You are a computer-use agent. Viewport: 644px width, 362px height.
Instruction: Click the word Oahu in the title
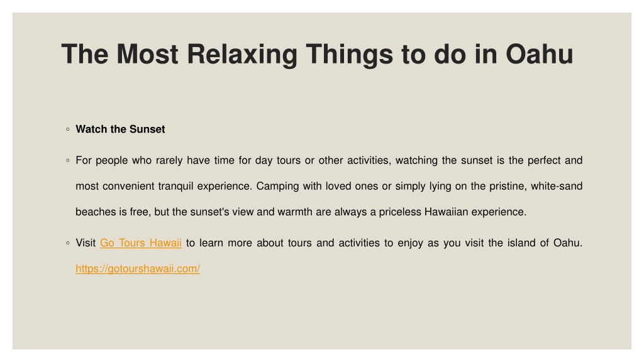[539, 54]
